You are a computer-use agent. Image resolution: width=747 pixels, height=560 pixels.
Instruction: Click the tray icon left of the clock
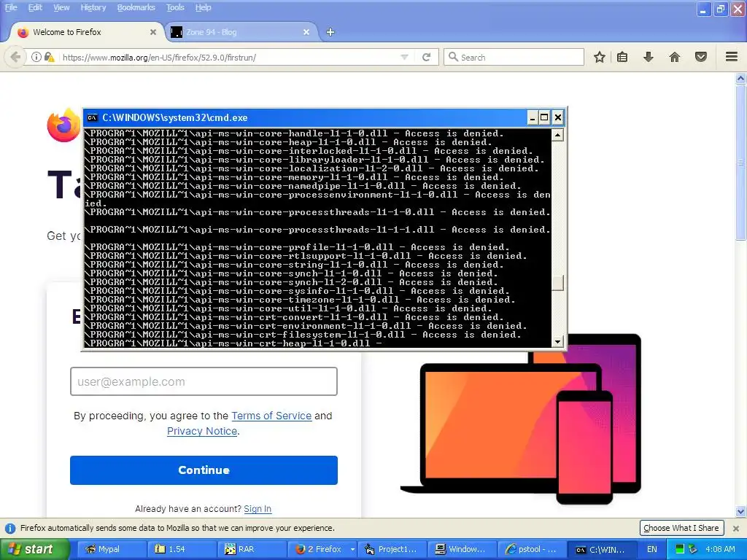[693, 549]
